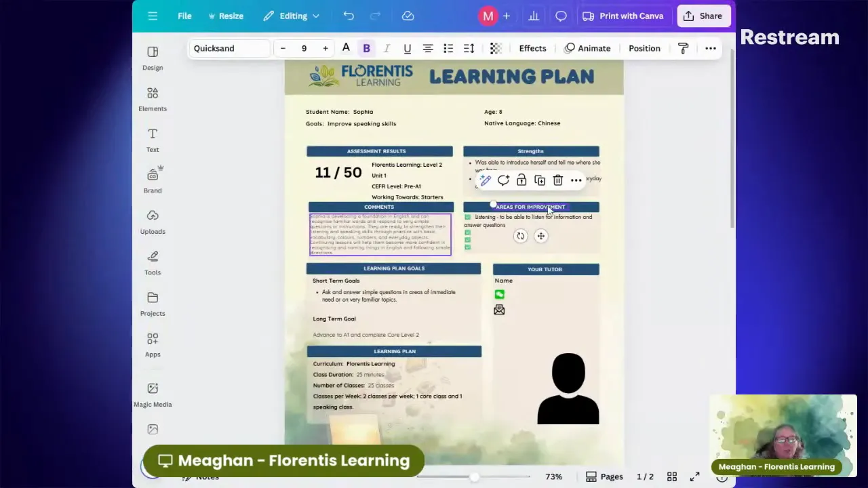Select the tutor silhouette placeholder image
Viewport: 868px width, 488px height.
pyautogui.click(x=568, y=388)
